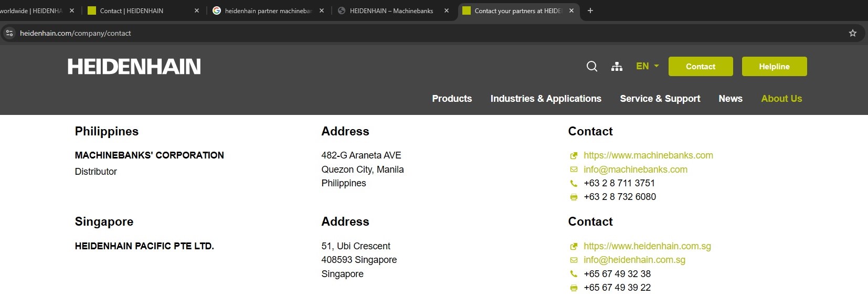
Task: Click email icon beside info@heidenhain.com.sg
Action: click(x=574, y=260)
